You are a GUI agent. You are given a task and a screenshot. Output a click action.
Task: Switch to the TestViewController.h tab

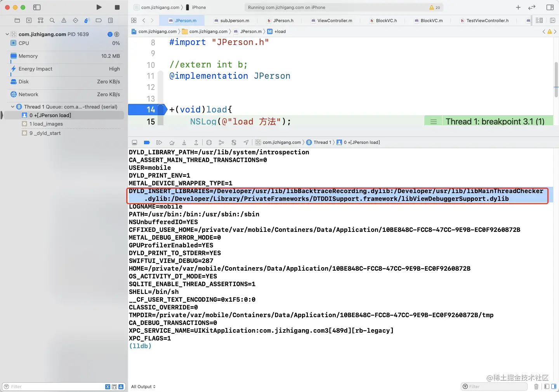click(484, 21)
